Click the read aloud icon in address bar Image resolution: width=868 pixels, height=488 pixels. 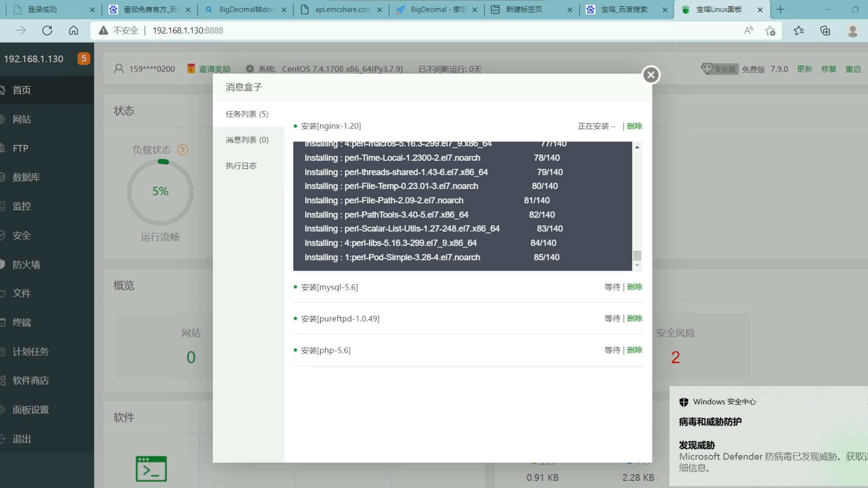(x=749, y=30)
